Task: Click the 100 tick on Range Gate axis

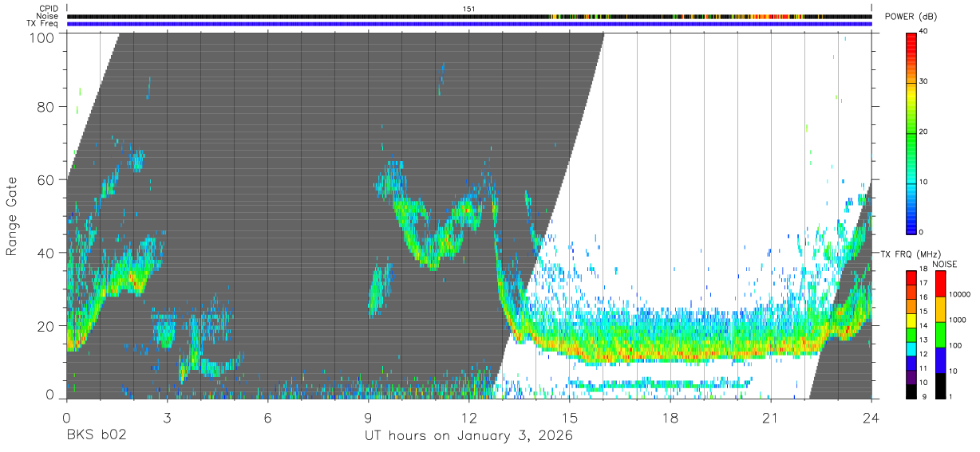Action: (42, 37)
